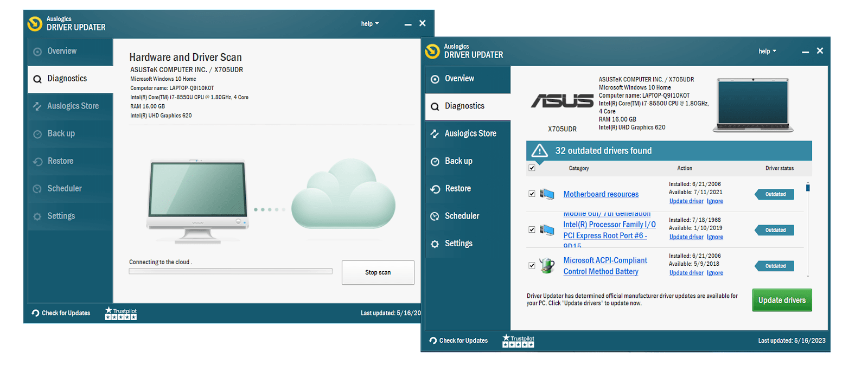Click 'Last updated: 5/16/2023' in right window
868x383 pixels.
[x=792, y=341]
